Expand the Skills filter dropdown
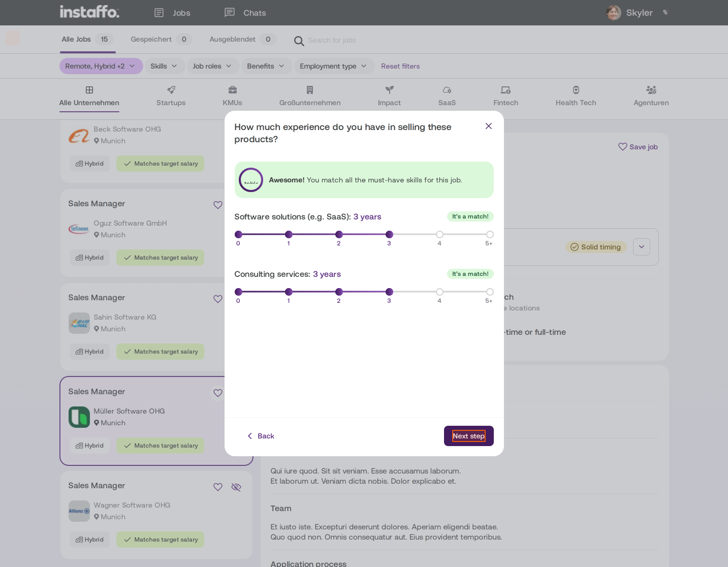Viewport: 728px width, 567px height. point(164,66)
